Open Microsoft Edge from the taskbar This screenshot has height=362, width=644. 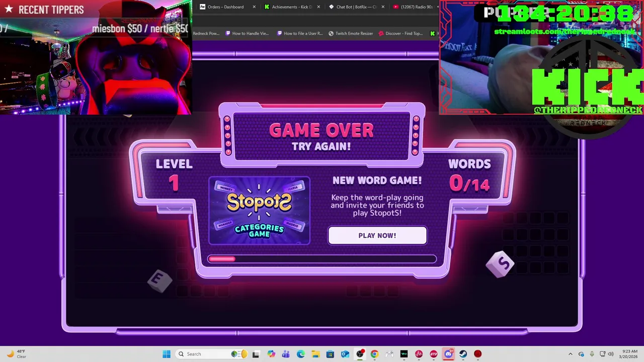pyautogui.click(x=301, y=354)
